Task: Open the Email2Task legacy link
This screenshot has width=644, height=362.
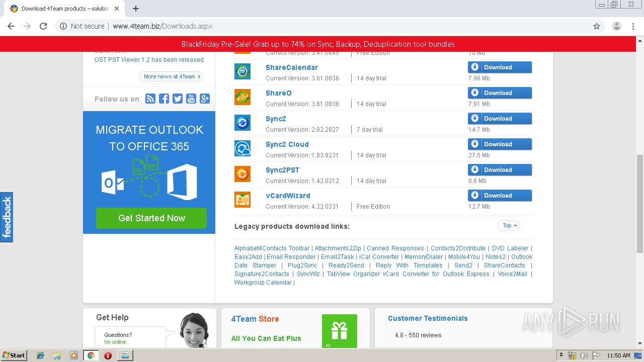Action: pyautogui.click(x=338, y=257)
